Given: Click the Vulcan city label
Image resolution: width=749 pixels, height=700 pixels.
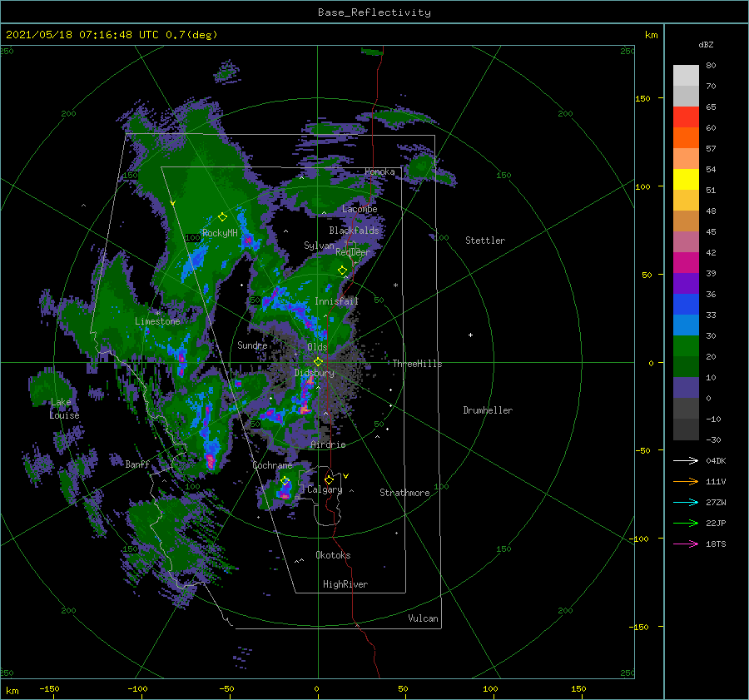Looking at the screenshot, I should pyautogui.click(x=423, y=618).
